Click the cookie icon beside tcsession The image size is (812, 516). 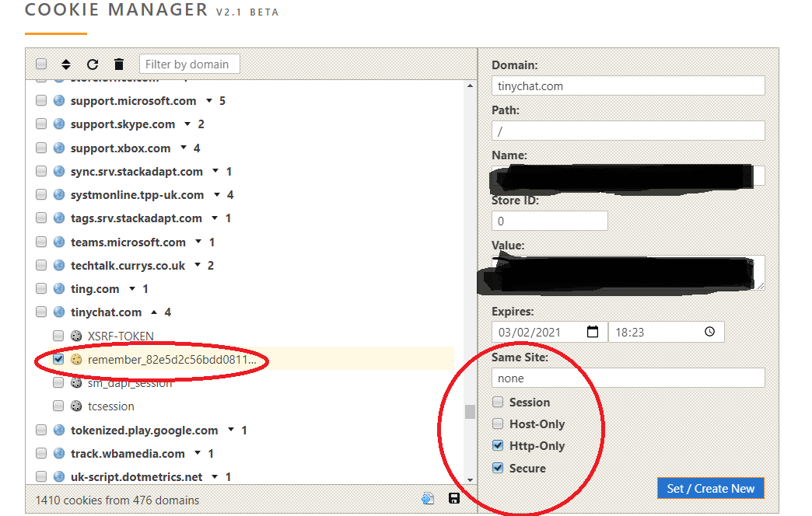[x=76, y=406]
